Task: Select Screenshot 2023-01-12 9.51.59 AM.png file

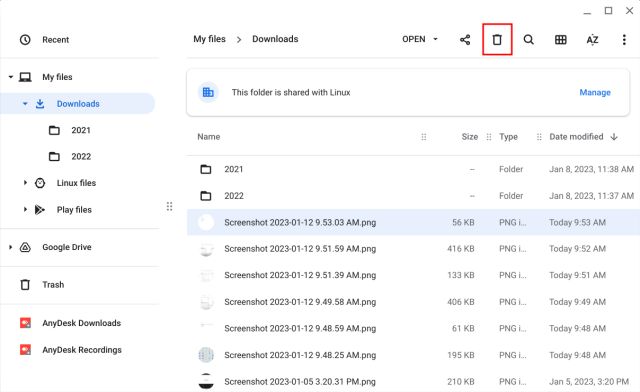Action: tap(413, 249)
